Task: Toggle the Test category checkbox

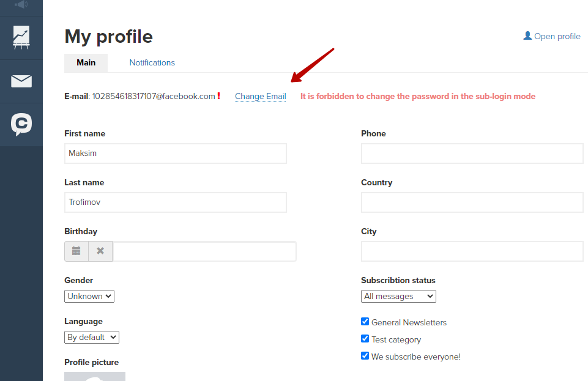Action: pyautogui.click(x=365, y=339)
